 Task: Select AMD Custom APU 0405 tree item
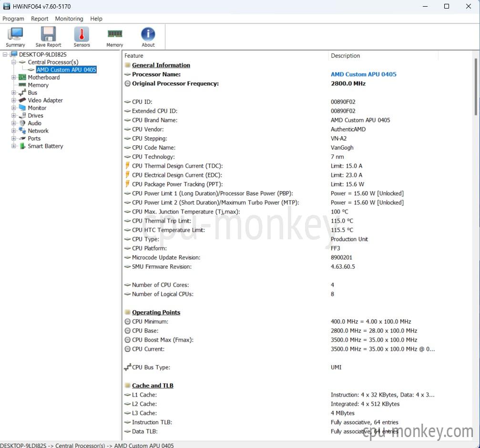click(66, 70)
